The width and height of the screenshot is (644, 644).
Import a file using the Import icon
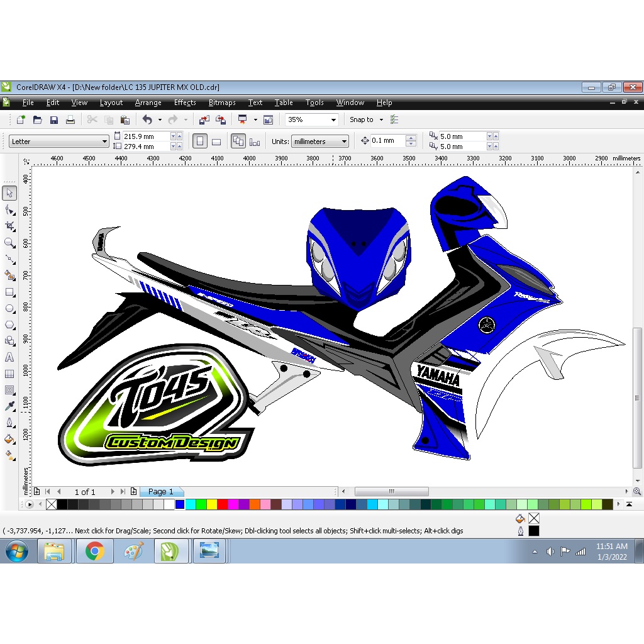[x=204, y=119]
